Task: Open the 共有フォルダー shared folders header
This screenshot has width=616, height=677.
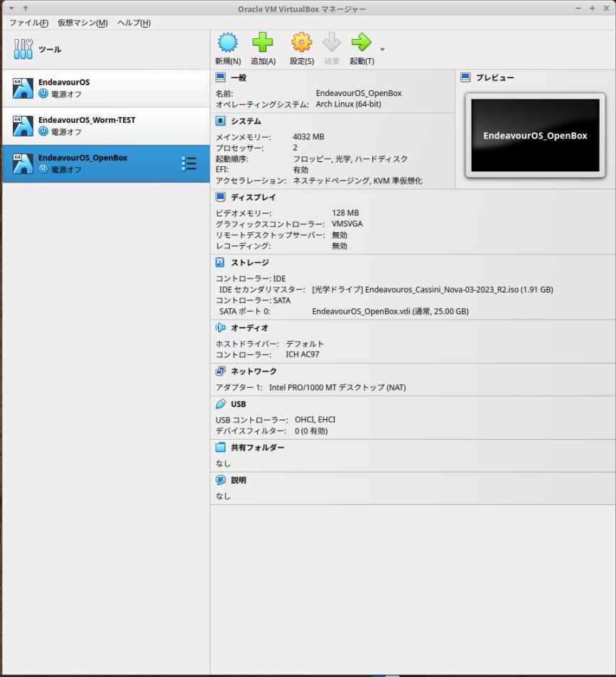Action: pyautogui.click(x=258, y=448)
